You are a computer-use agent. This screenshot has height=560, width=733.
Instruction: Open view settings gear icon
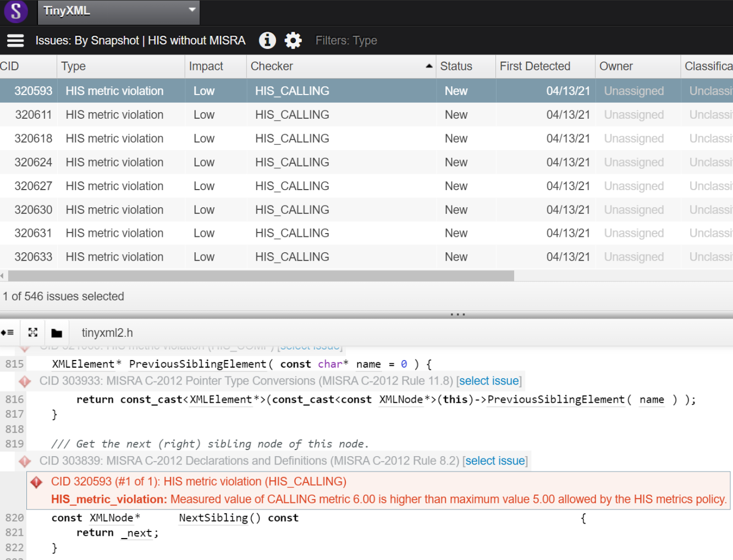point(293,40)
